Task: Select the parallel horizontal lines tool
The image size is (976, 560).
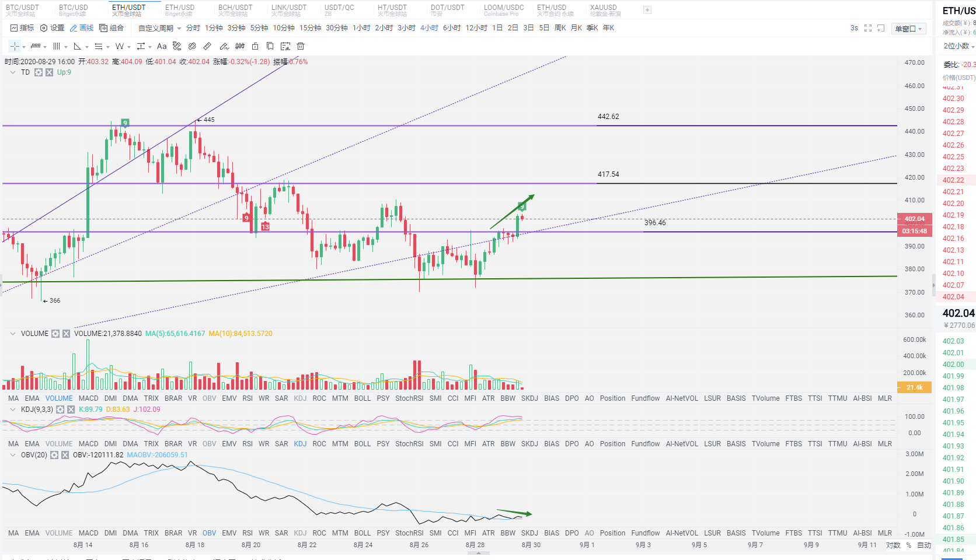Action: tap(98, 46)
